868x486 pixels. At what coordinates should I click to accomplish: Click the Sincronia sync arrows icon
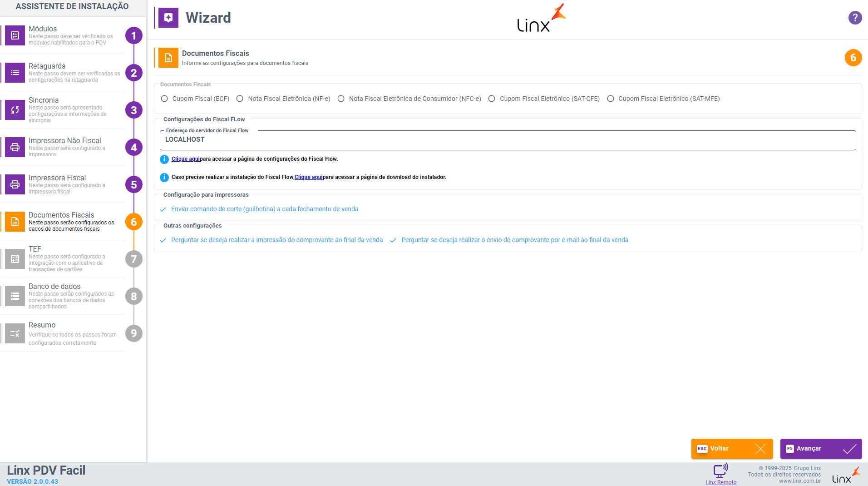[x=15, y=110]
